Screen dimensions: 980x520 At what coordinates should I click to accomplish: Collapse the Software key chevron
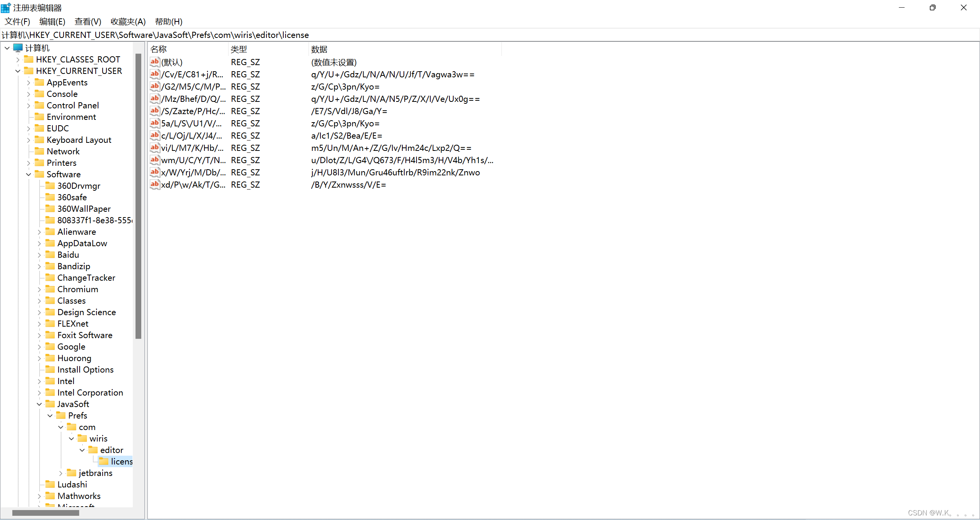click(x=29, y=174)
